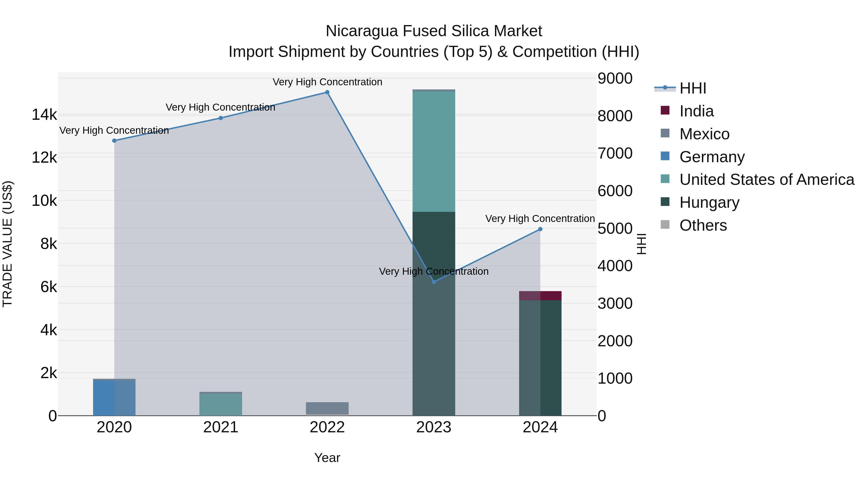Click the Nicaragua Fused Silica Market title
The height and width of the screenshot is (488, 868).
coord(434,31)
